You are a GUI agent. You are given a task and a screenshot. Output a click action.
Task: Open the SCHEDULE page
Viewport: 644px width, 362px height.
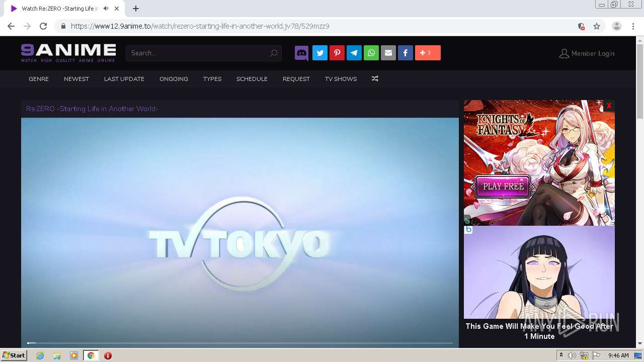tap(252, 79)
